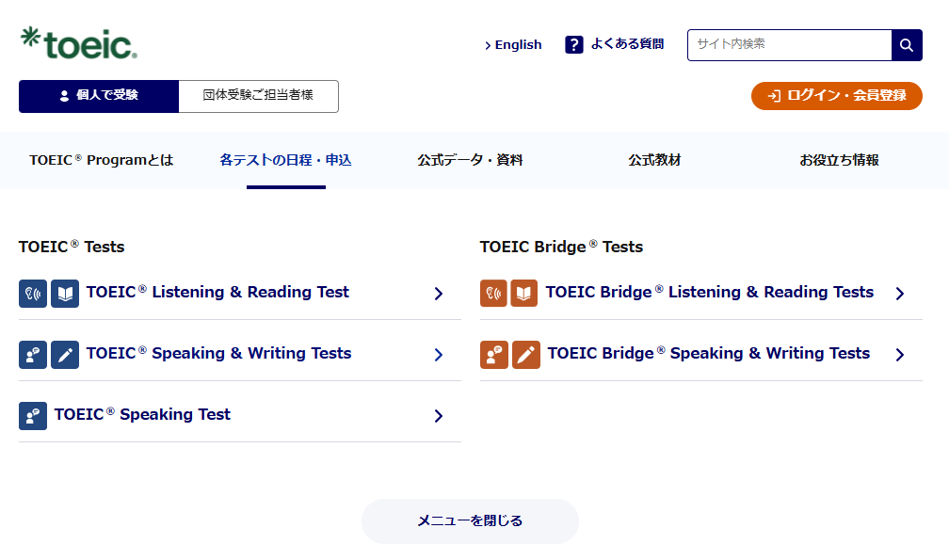Open chevron for TOEIC Bridge Listening & Reading Tests

pos(900,294)
